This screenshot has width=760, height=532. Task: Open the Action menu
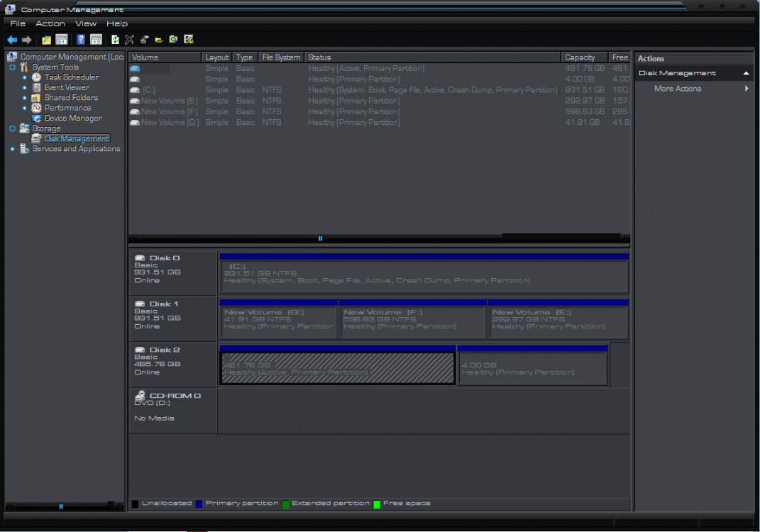(50, 23)
